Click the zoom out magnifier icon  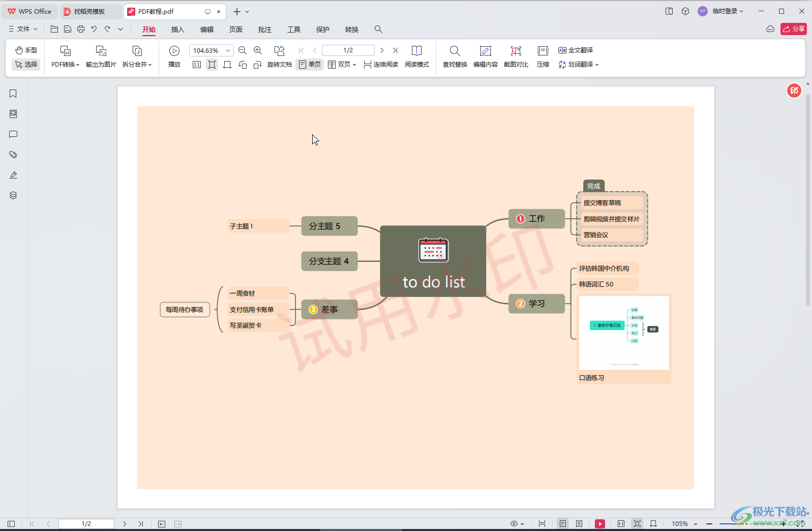click(x=243, y=50)
